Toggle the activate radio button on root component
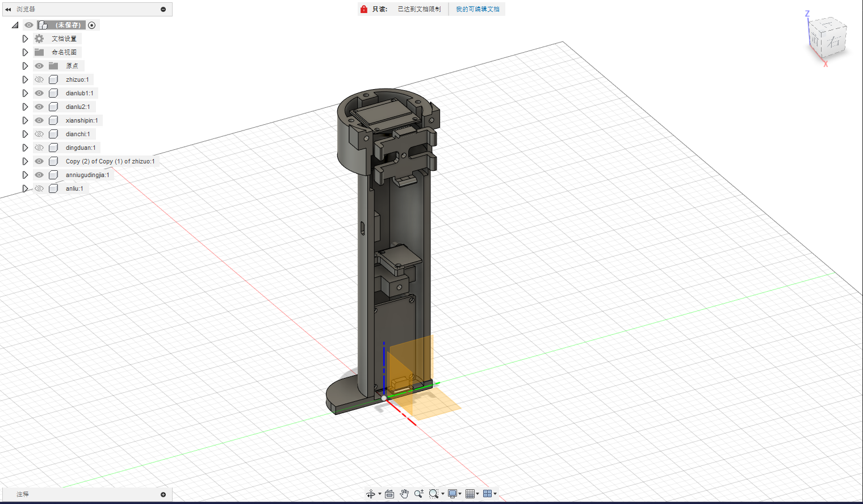Image resolution: width=863 pixels, height=504 pixels. click(92, 25)
